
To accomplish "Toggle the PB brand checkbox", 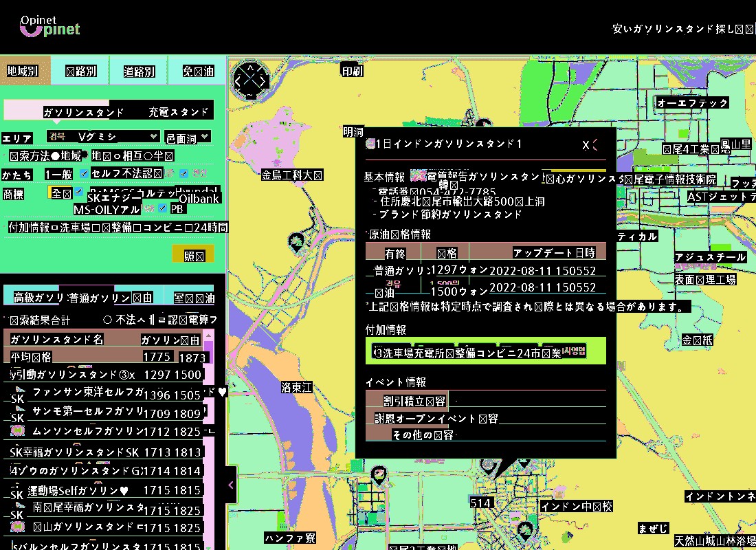I will [163, 208].
